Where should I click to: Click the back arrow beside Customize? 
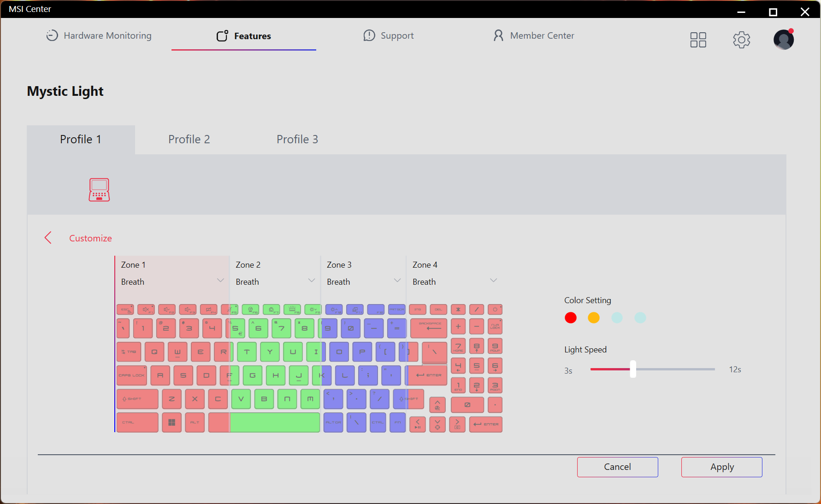pyautogui.click(x=48, y=238)
